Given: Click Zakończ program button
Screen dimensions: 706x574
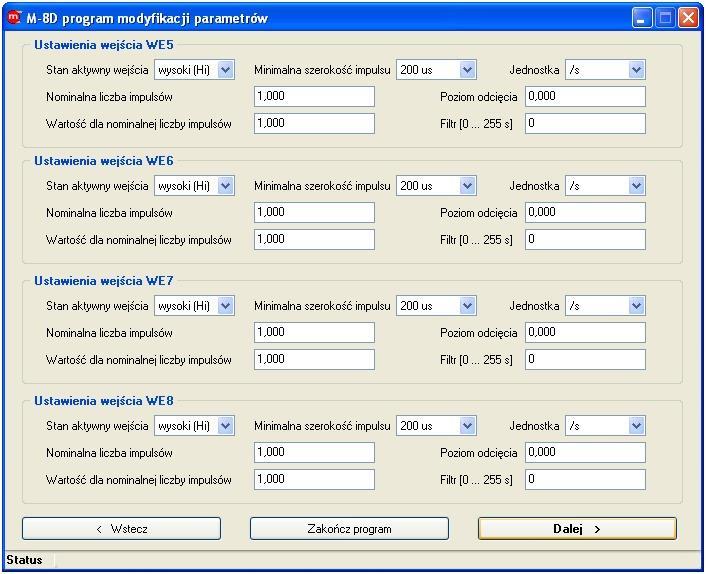Looking at the screenshot, I should pos(349,529).
